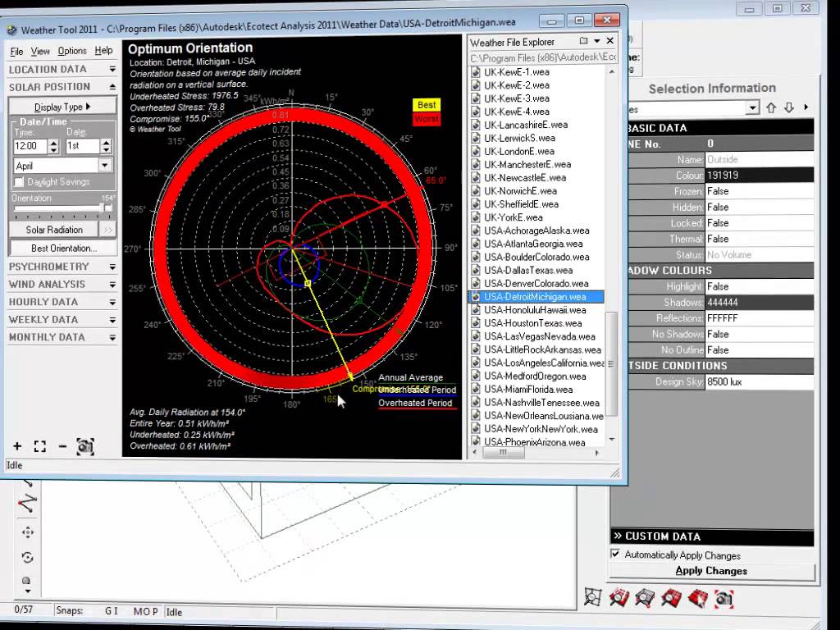Screen dimensions: 840x630
Task: Click the sphere icon with arrow in Ecotect sidebar
Action: coord(27,583)
